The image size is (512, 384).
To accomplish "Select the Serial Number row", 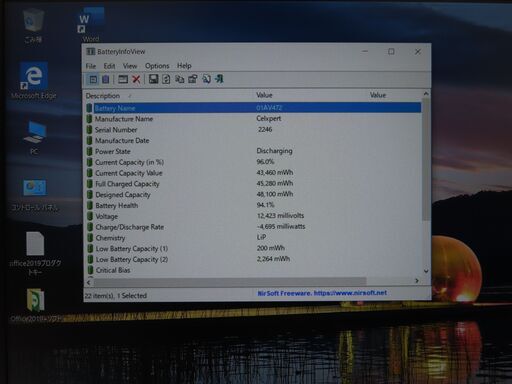I will click(x=253, y=130).
